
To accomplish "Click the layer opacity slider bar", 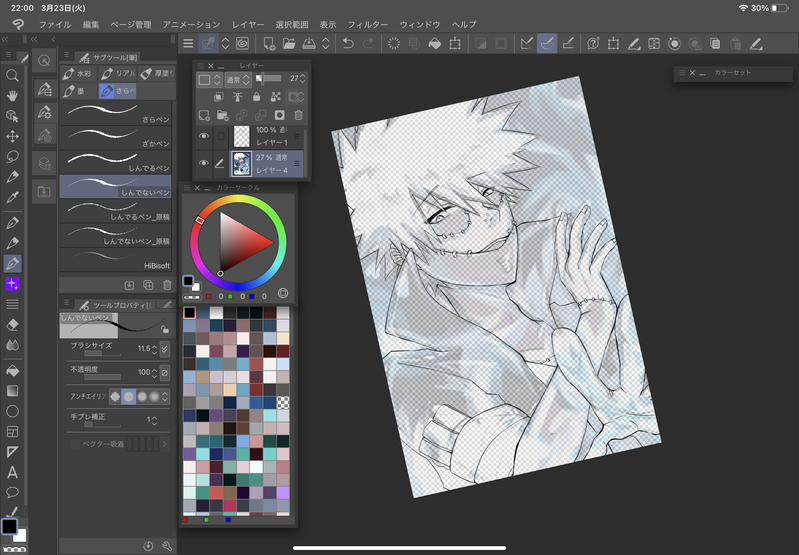I will [x=269, y=78].
